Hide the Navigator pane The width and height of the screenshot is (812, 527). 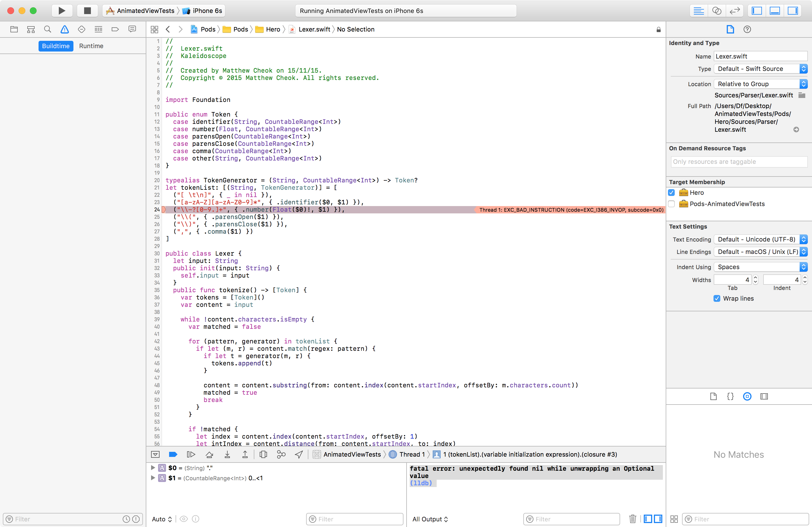click(757, 11)
